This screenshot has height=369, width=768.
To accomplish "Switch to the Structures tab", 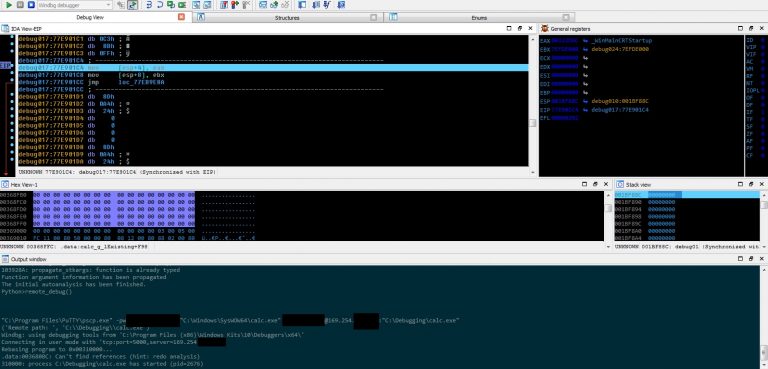I will coord(287,18).
